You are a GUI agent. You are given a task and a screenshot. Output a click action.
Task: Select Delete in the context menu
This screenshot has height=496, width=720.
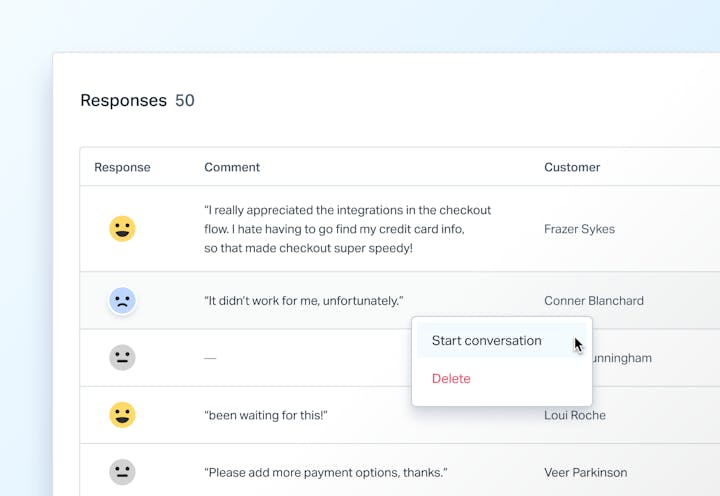[x=451, y=379]
